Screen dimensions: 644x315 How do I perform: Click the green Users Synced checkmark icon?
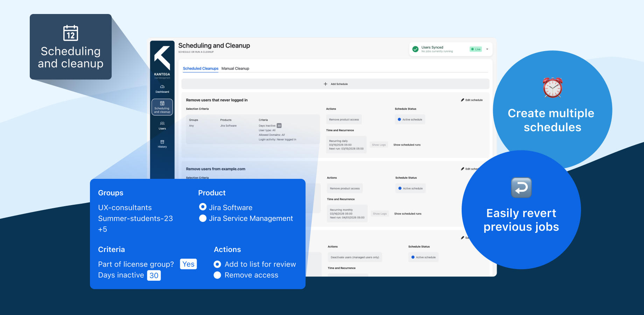(415, 49)
